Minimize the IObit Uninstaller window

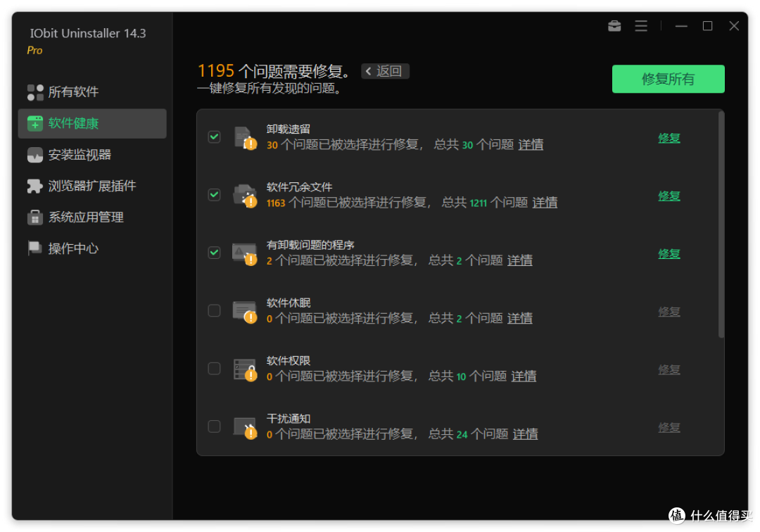coord(681,26)
